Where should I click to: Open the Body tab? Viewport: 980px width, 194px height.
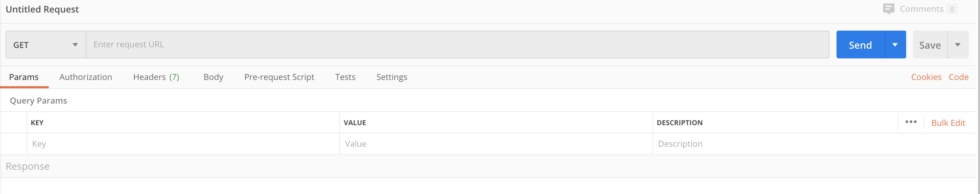pos(213,77)
